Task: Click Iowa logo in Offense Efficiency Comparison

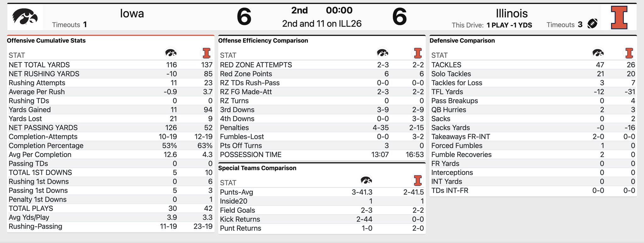Action: point(382,53)
